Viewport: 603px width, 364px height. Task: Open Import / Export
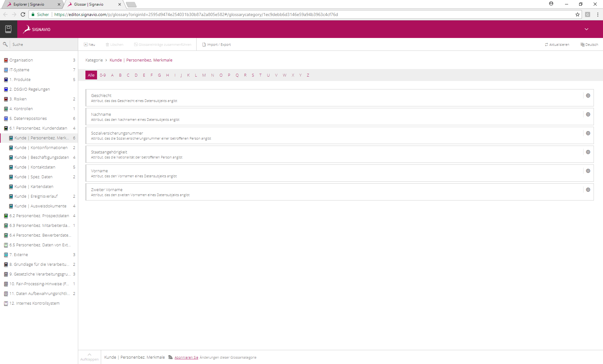pyautogui.click(x=217, y=45)
